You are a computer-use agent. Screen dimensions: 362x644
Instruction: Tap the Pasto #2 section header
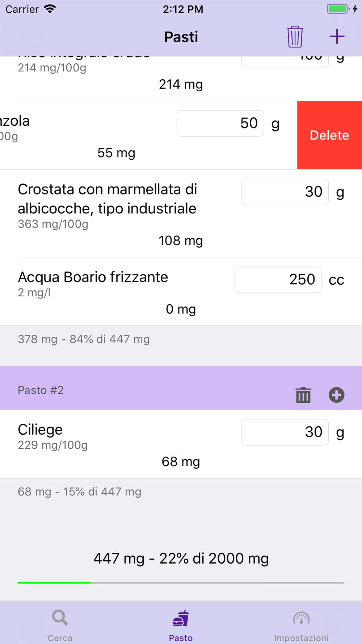(181, 388)
